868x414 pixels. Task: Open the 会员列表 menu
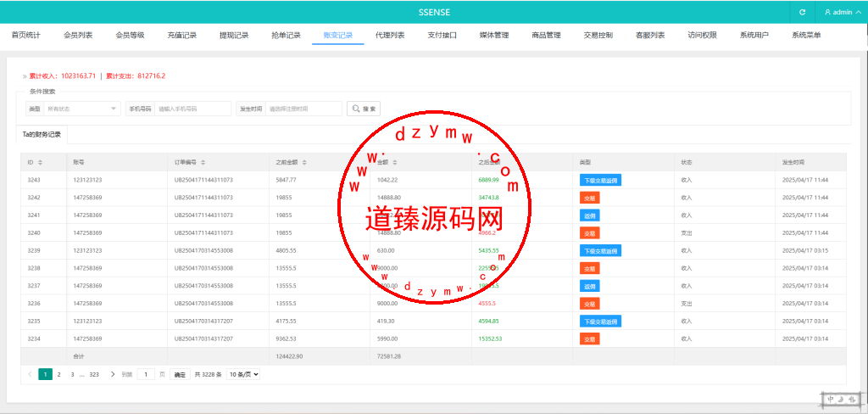pos(78,36)
